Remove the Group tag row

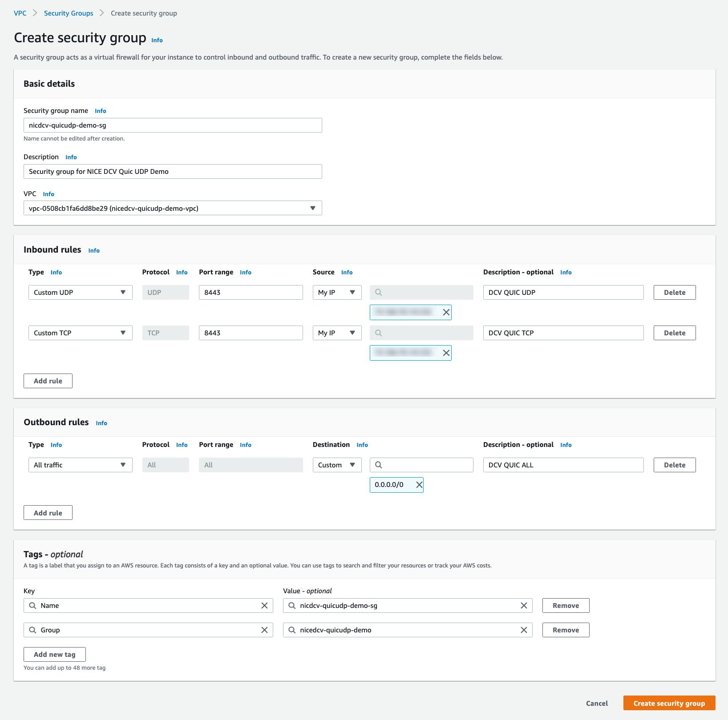(x=566, y=630)
